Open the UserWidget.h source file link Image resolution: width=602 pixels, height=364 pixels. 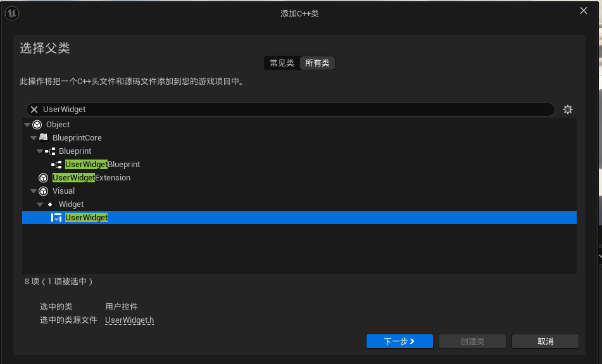click(129, 320)
